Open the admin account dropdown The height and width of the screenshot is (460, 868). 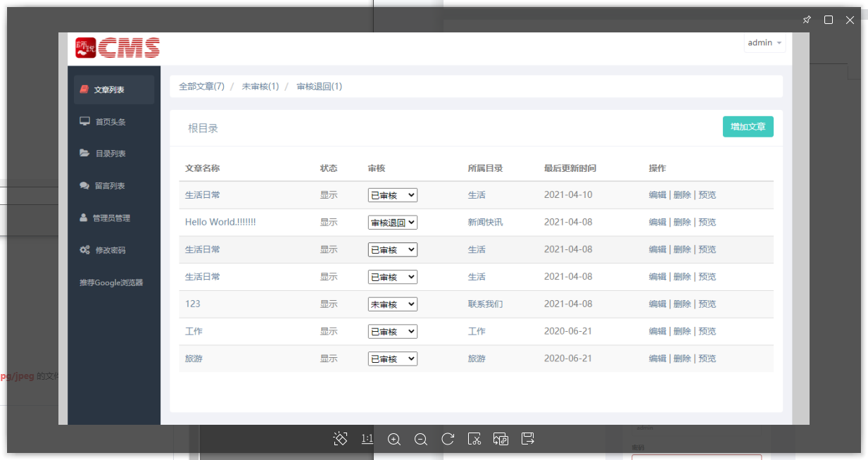click(765, 42)
